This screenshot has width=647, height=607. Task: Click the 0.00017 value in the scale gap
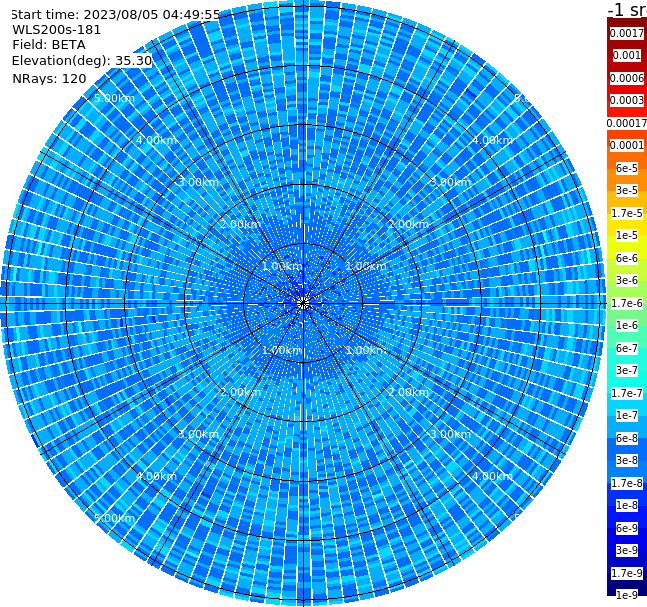[627, 123]
